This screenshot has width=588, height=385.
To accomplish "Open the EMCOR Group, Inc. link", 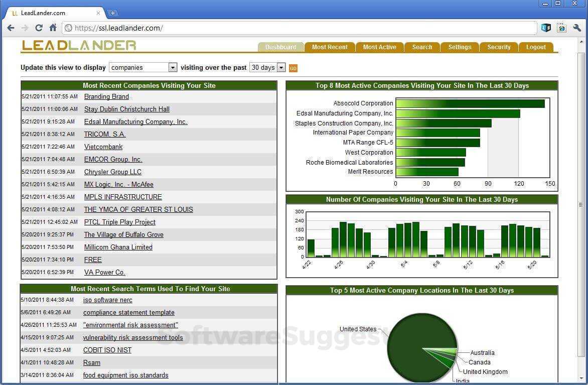I will (x=113, y=159).
